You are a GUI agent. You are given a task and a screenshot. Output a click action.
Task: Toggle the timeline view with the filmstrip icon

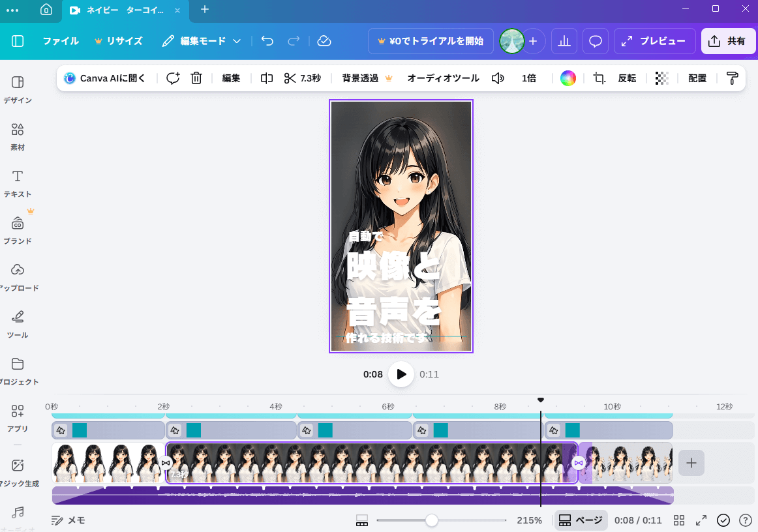362,520
